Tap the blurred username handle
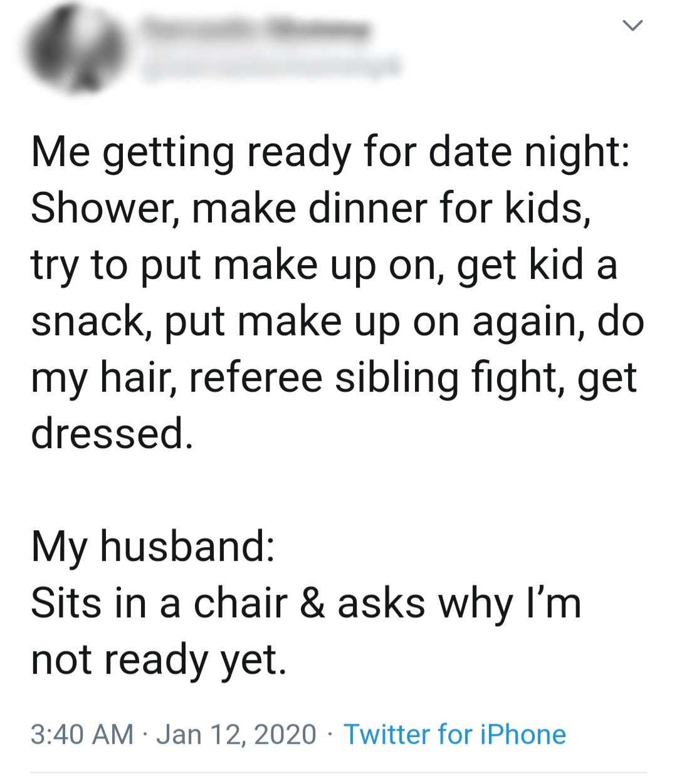Image resolution: width=677 pixels, height=784 pixels. tap(270, 68)
